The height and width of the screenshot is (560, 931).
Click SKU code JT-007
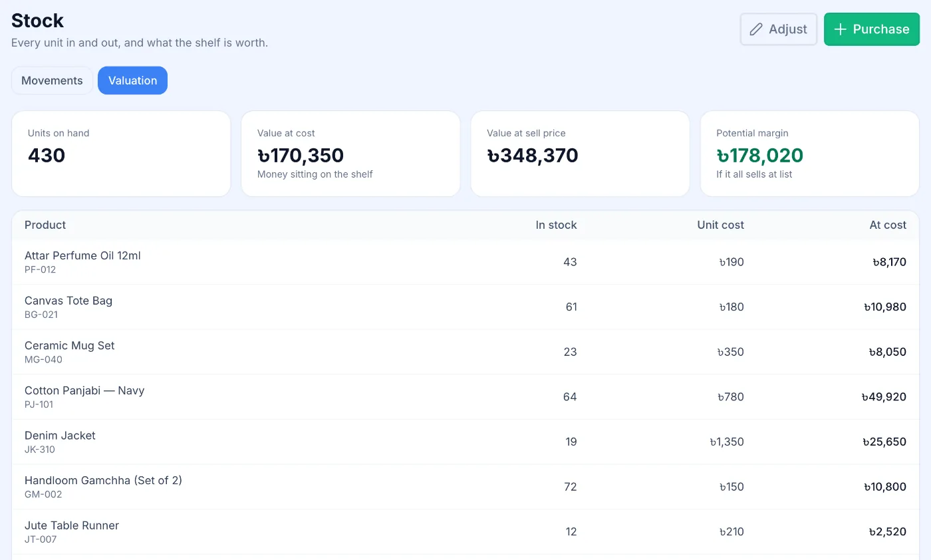point(41,539)
